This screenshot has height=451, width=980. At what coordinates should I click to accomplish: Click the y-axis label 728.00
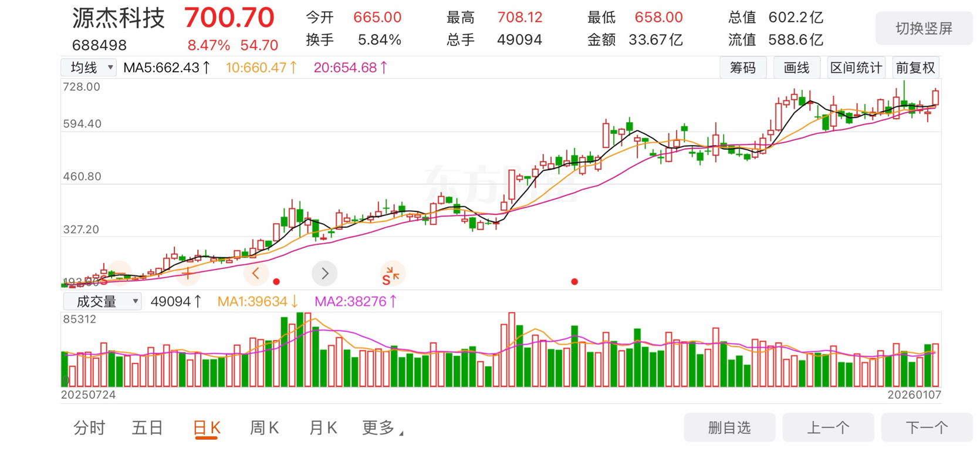(82, 87)
